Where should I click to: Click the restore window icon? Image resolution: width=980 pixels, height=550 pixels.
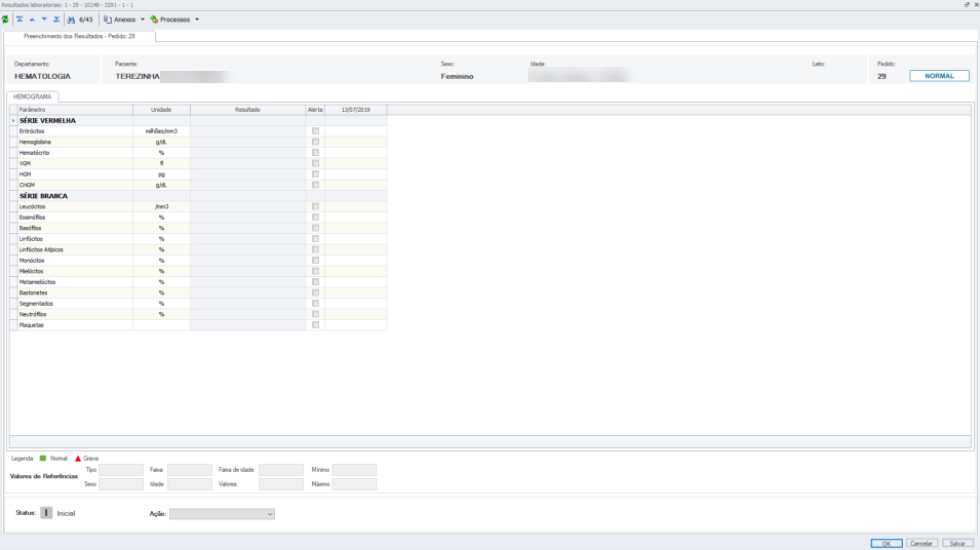tap(966, 4)
